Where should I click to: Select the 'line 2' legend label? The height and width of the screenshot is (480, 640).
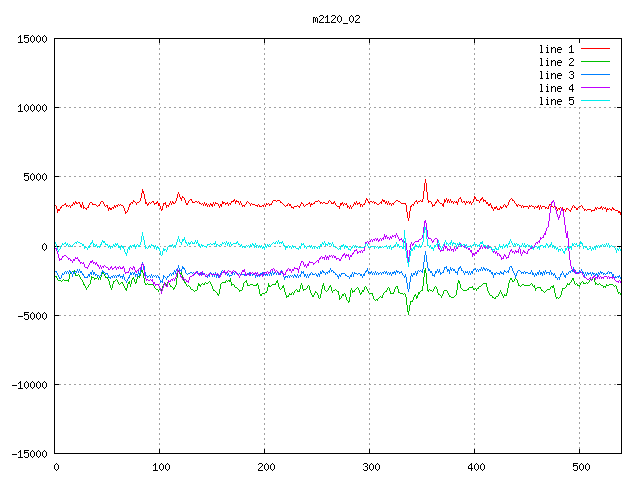(556, 62)
